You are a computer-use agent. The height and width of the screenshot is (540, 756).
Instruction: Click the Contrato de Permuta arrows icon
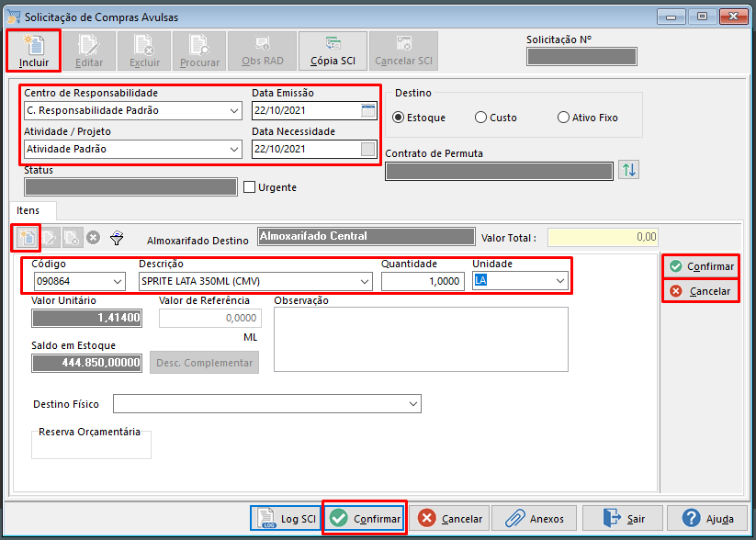(x=628, y=170)
